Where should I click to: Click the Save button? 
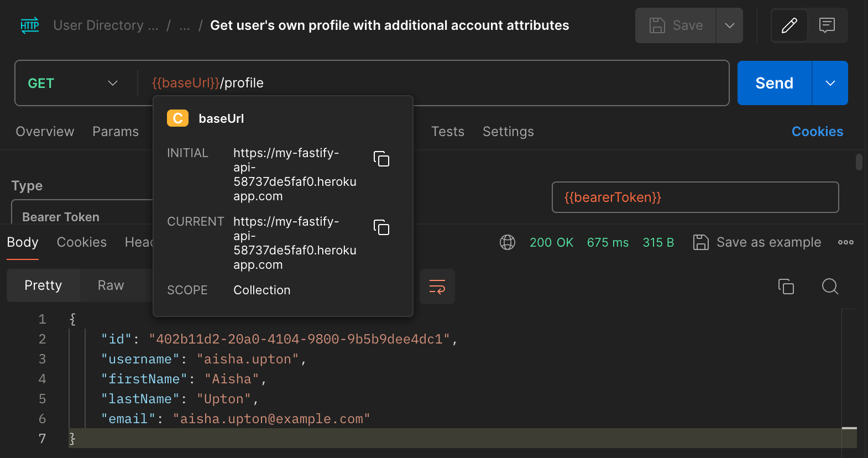pos(676,25)
